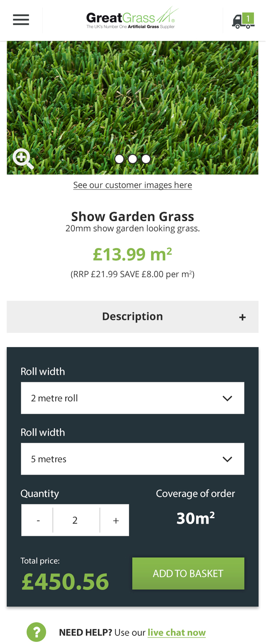
Task: Open the customer images link
Action: [x=132, y=185]
